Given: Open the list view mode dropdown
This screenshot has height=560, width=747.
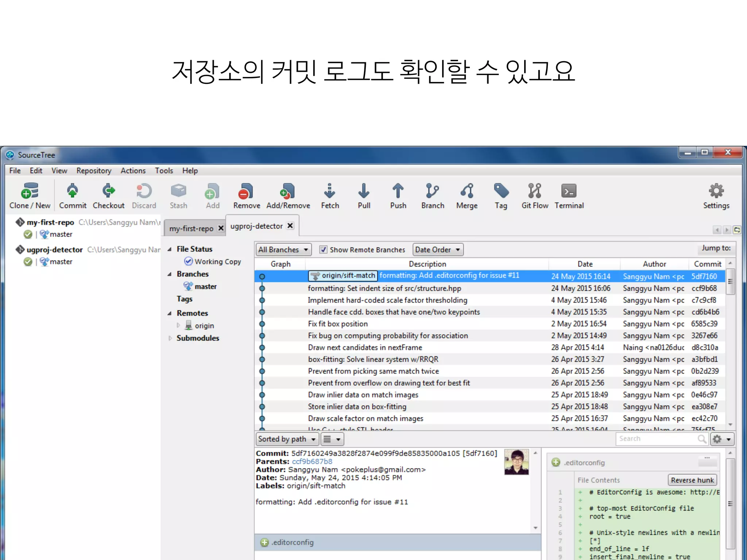Looking at the screenshot, I should [x=332, y=439].
